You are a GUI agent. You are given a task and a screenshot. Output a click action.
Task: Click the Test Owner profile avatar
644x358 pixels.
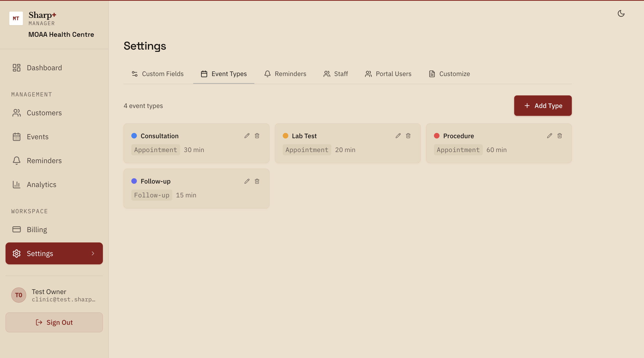coord(19,295)
